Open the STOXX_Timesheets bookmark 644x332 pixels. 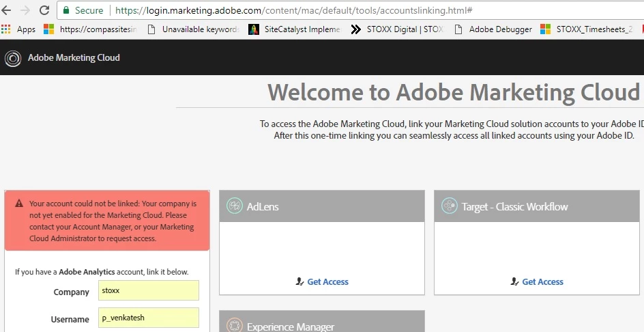(x=587, y=29)
